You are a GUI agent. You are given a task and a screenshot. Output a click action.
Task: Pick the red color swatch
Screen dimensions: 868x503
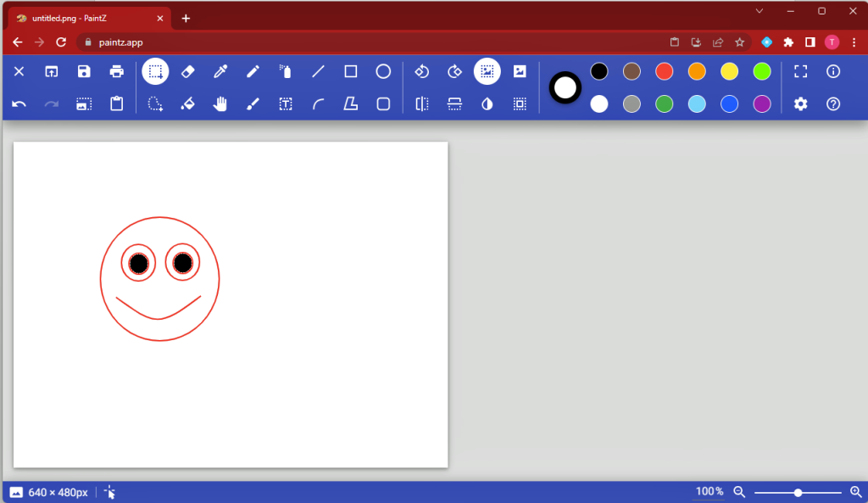(665, 71)
